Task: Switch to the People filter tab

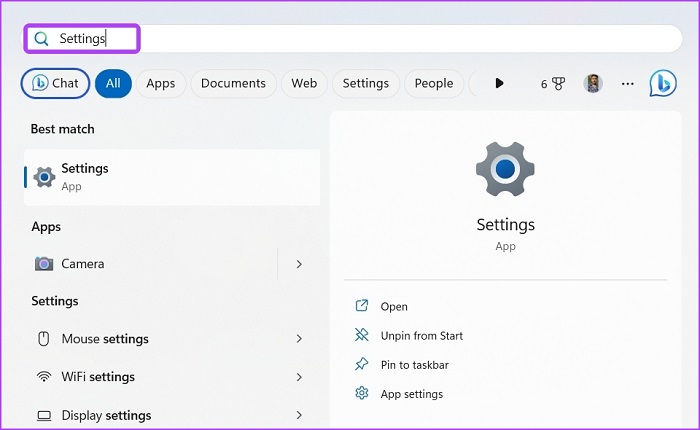Action: pyautogui.click(x=433, y=83)
